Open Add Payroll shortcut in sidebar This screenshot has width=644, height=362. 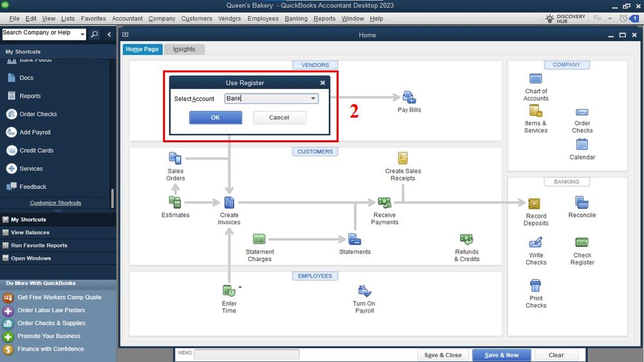point(35,132)
